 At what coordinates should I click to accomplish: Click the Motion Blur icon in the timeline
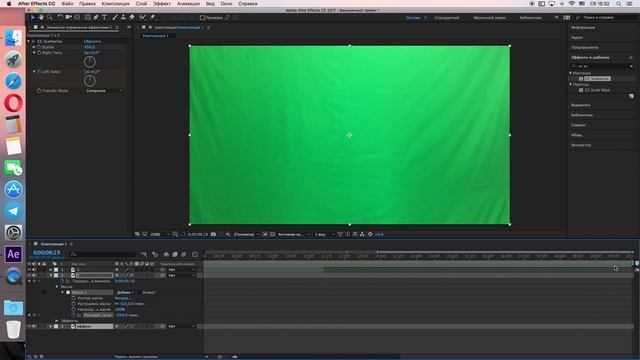click(x=184, y=254)
